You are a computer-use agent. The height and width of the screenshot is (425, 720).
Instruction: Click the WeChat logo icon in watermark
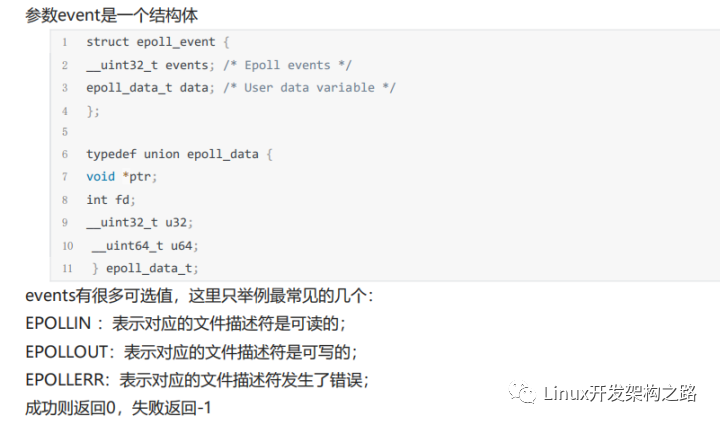(x=522, y=393)
